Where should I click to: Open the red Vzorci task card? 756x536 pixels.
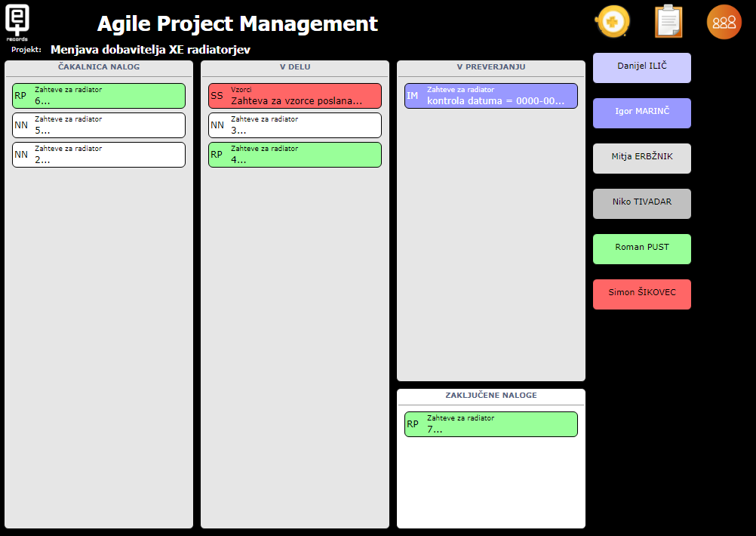coord(294,96)
